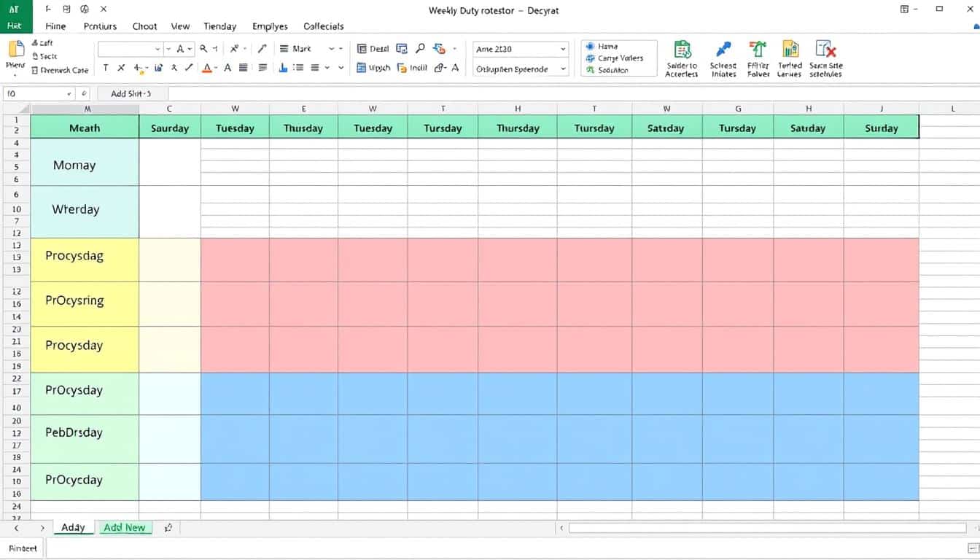Open the View ribbon tab
Screen dimensions: 980x560
(180, 26)
